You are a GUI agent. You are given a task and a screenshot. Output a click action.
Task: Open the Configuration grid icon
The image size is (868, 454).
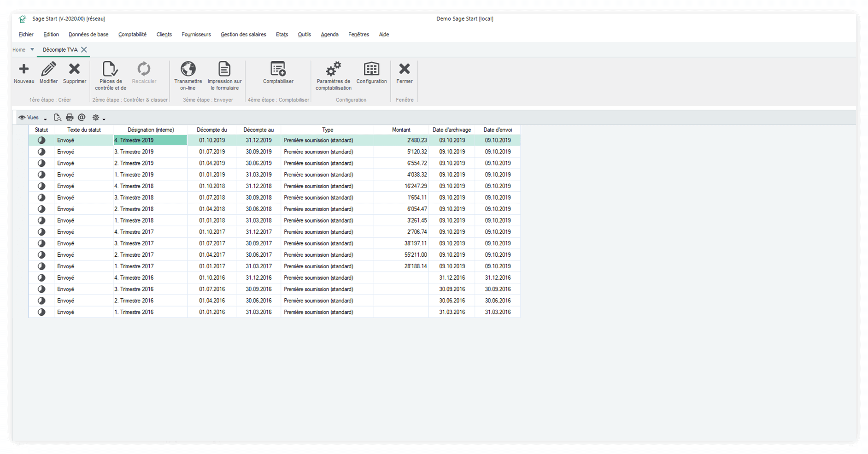click(x=371, y=69)
